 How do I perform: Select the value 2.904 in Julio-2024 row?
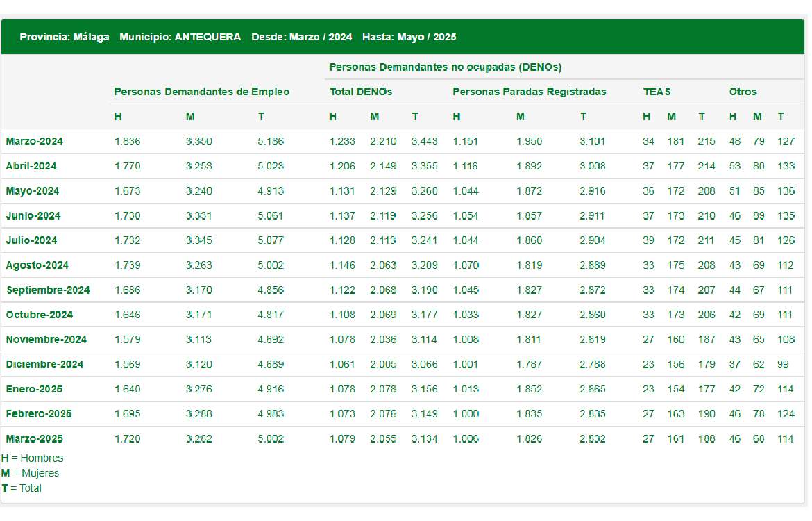click(592, 240)
